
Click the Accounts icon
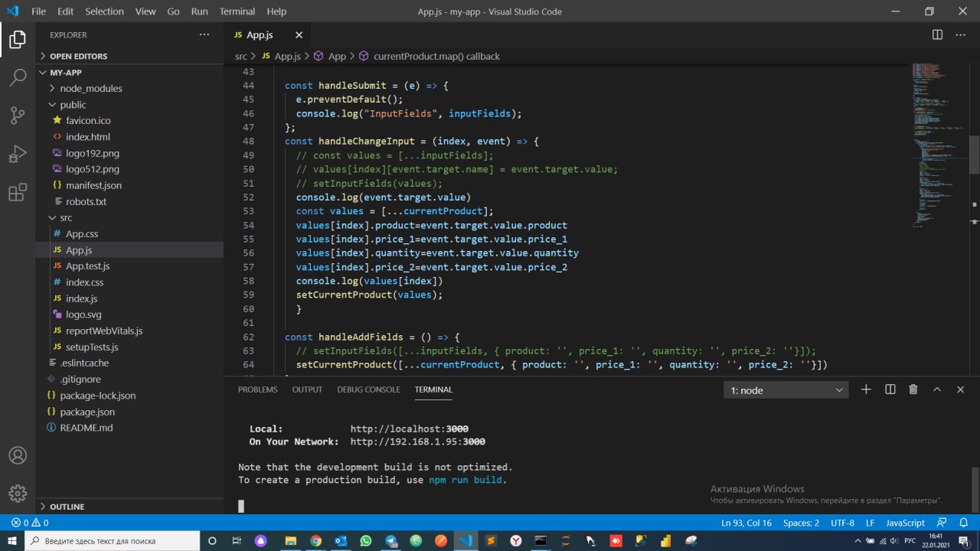(18, 455)
